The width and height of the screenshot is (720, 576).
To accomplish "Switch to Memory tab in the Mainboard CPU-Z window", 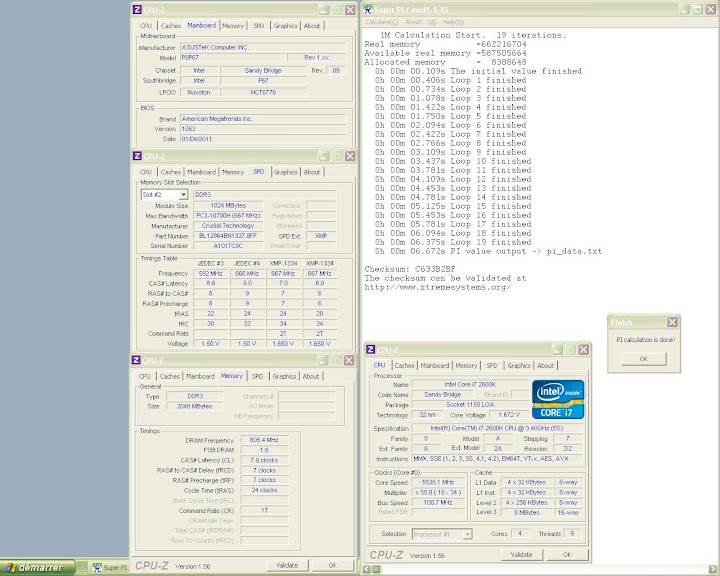I will click(233, 26).
